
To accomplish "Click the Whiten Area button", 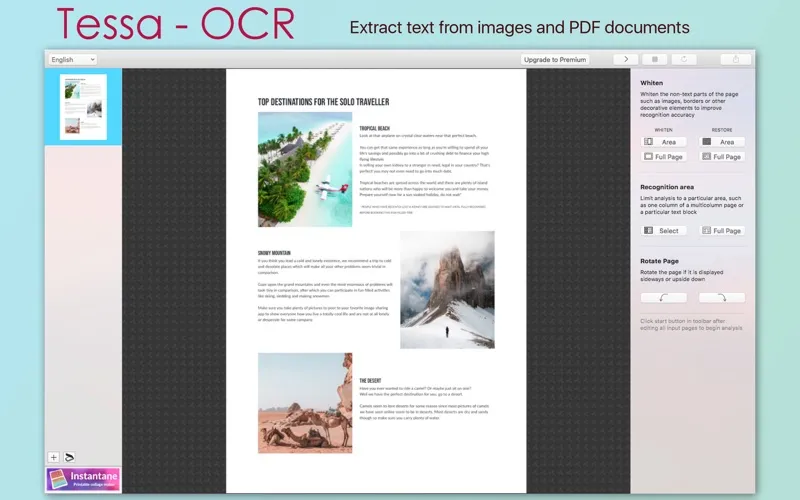I will [663, 142].
